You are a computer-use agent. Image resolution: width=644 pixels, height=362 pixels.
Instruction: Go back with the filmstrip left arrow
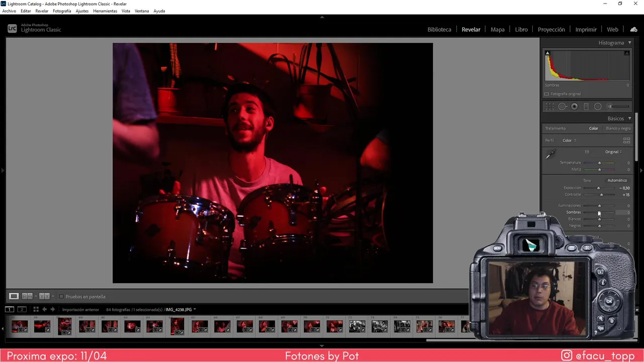click(44, 309)
